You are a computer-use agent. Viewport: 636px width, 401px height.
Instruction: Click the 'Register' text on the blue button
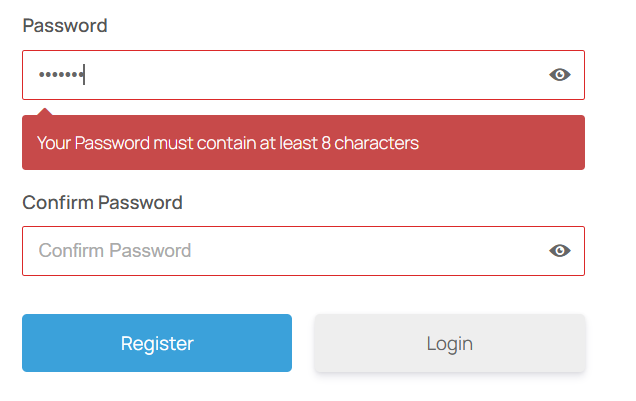coord(157,343)
